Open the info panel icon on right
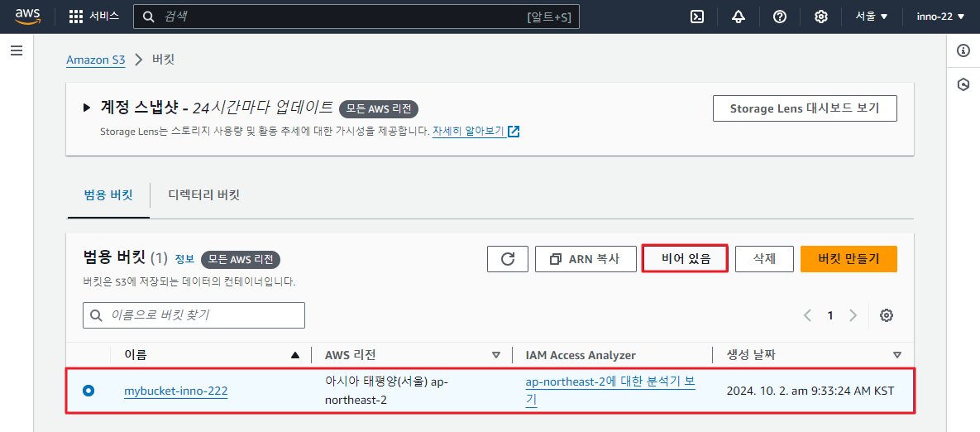This screenshot has height=432, width=980. pyautogui.click(x=963, y=51)
